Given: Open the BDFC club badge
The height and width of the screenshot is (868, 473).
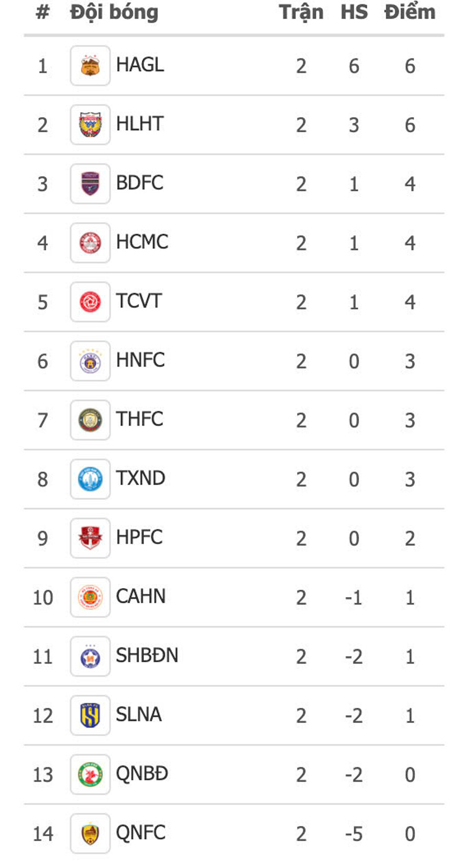Looking at the screenshot, I should pos(90,184).
